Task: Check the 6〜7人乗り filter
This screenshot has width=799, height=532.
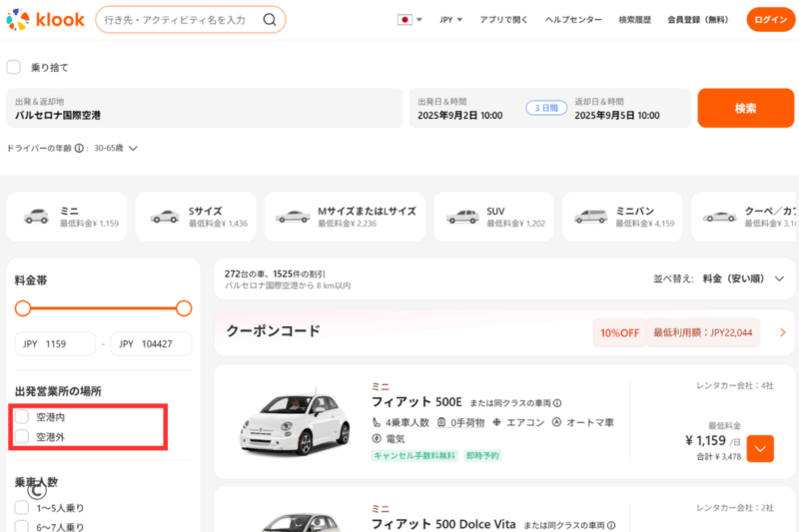Action: pos(22,526)
